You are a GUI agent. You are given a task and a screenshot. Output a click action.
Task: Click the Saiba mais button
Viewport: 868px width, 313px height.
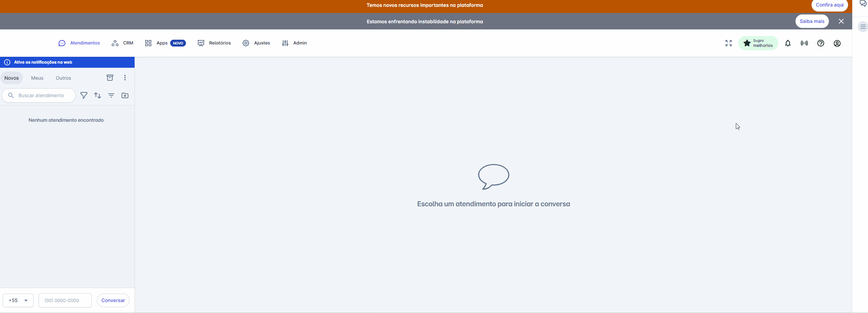[812, 21]
